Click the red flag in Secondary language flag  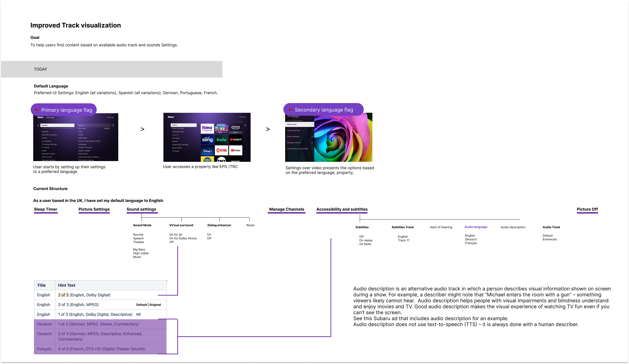click(291, 110)
